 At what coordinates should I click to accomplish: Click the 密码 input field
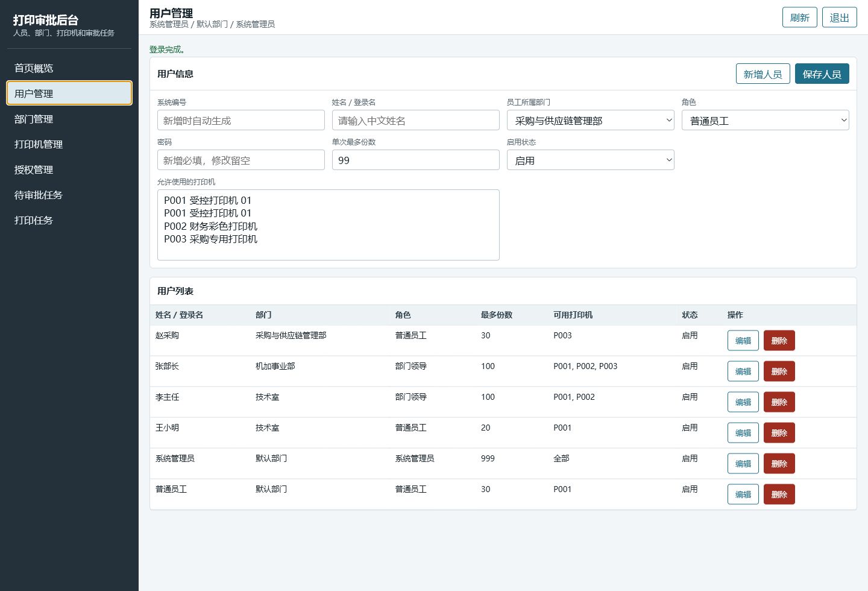click(241, 160)
